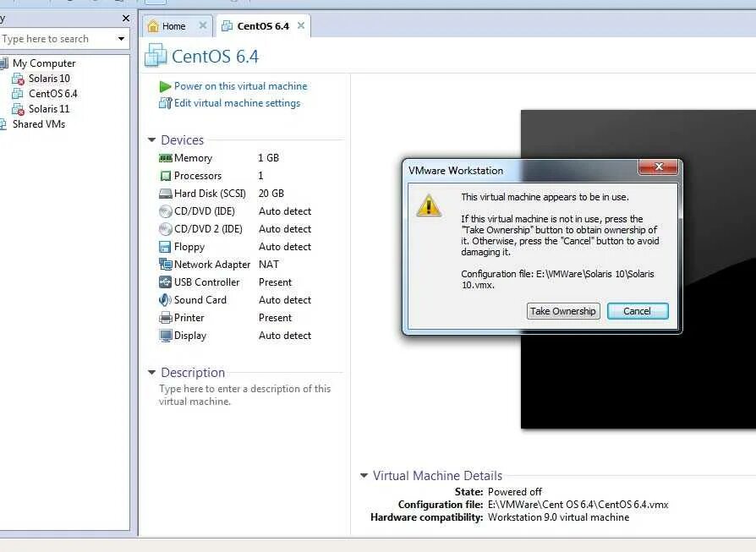Click the USB Controller icon
This screenshot has width=756, height=552.
coord(166,282)
